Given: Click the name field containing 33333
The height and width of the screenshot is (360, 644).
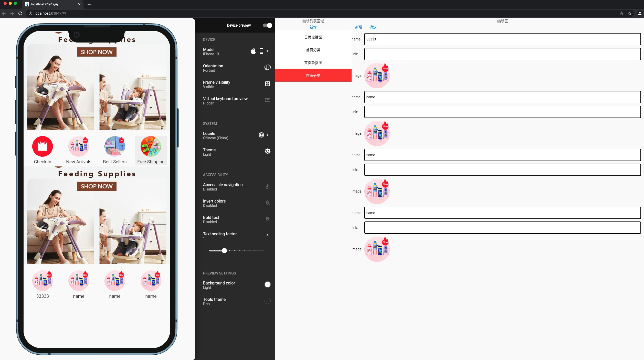Looking at the screenshot, I should [502, 39].
